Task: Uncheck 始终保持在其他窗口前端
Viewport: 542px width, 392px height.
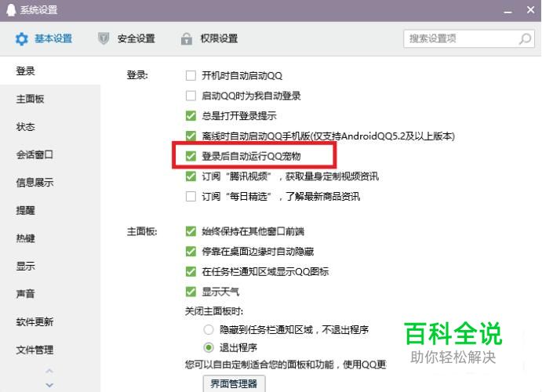Action: click(191, 231)
